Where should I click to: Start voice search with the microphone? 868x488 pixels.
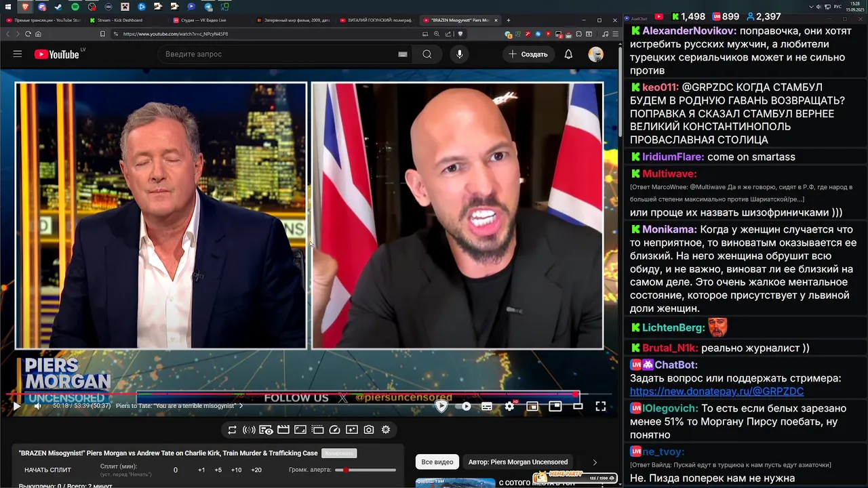point(459,54)
